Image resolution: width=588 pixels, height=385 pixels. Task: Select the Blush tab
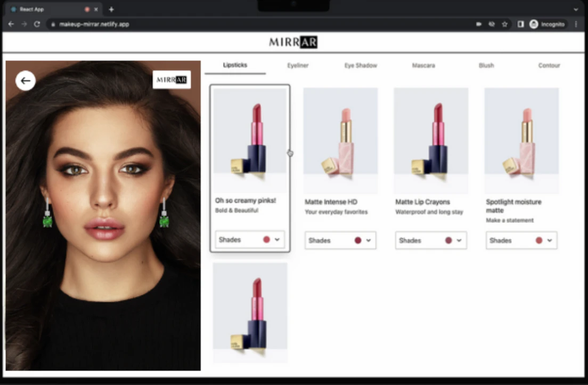click(485, 65)
